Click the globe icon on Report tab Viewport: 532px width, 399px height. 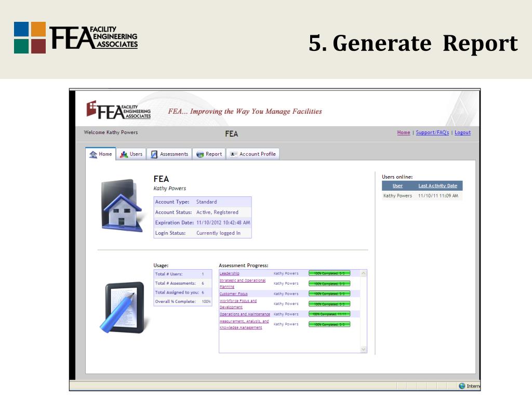coord(200,154)
